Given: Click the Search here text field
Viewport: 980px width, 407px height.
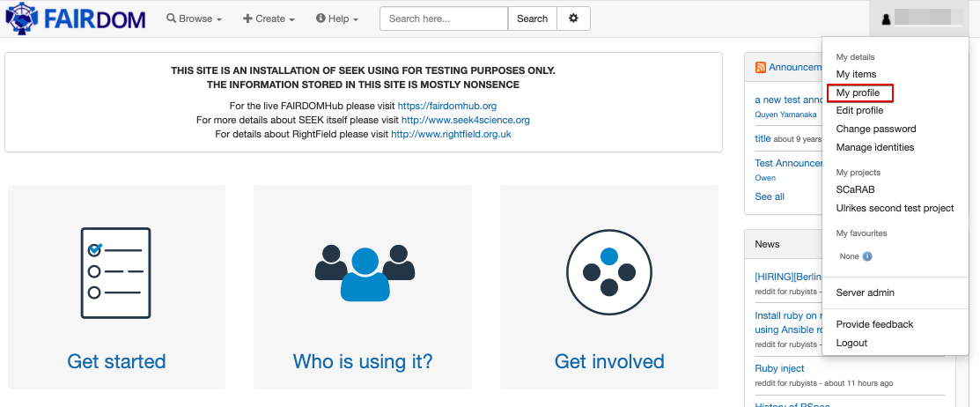Looking at the screenshot, I should coord(444,18).
